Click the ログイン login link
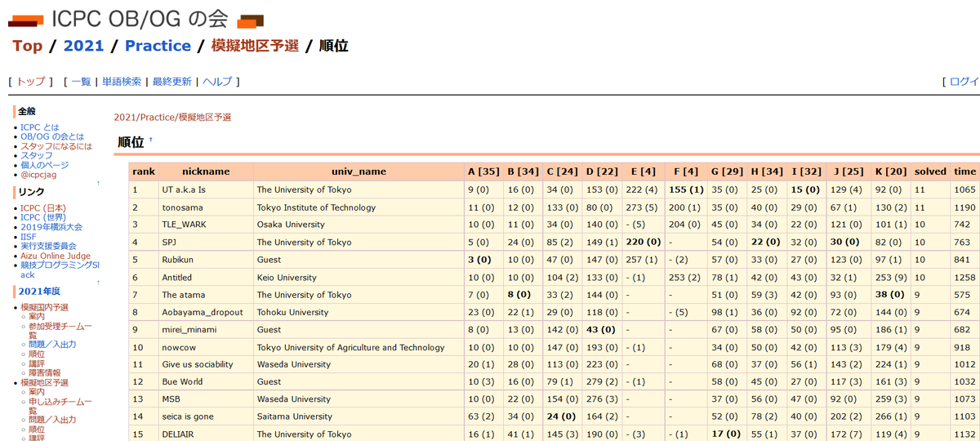The width and height of the screenshot is (980, 441). click(964, 82)
